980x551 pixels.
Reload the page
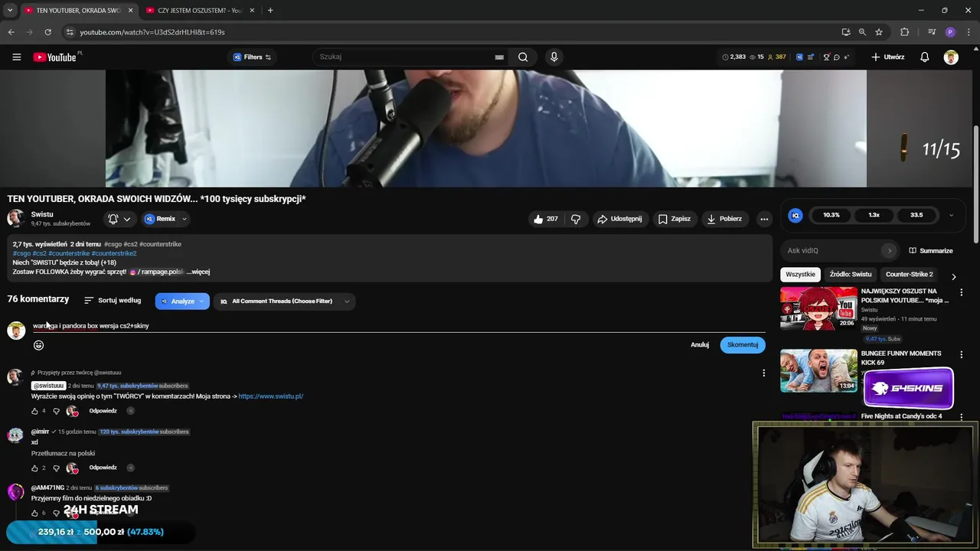click(x=47, y=32)
